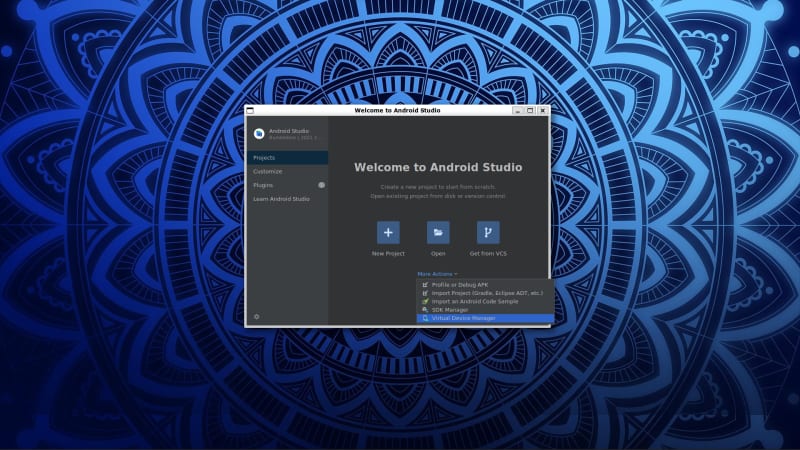Image resolution: width=800 pixels, height=450 pixels.
Task: Switch to the Customize tab
Action: click(287, 171)
